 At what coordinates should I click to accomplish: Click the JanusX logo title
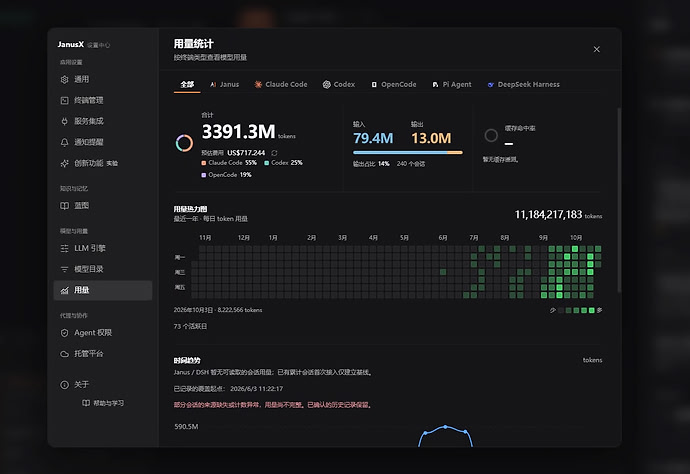click(x=70, y=44)
